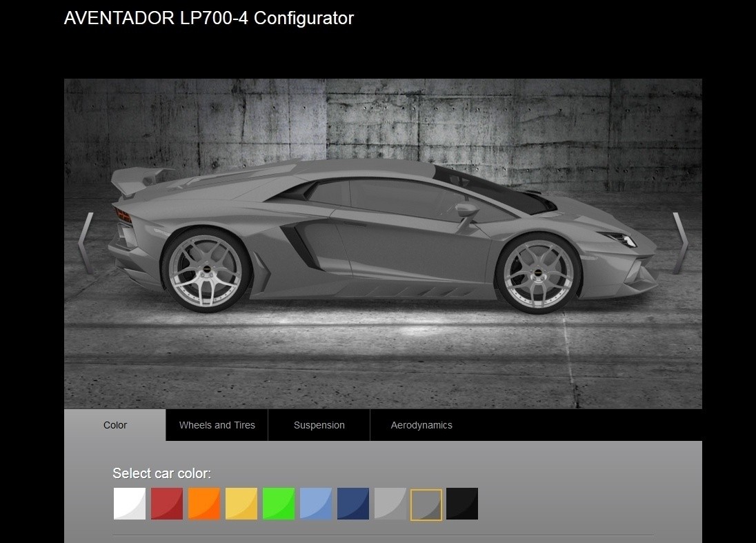Click the highlighted dark gray swatch
756x543 pixels.
tap(426, 505)
